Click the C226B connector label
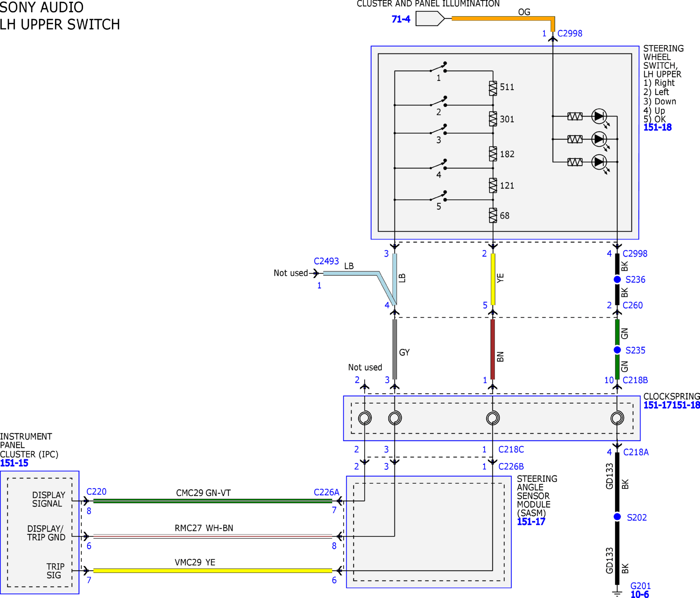Viewport: 700px width, 598px height. 511,467
